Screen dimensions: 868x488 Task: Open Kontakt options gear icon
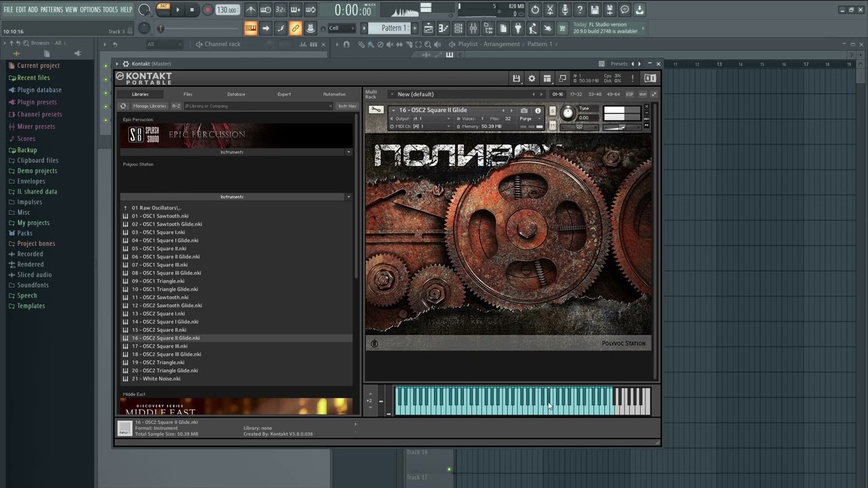click(532, 79)
